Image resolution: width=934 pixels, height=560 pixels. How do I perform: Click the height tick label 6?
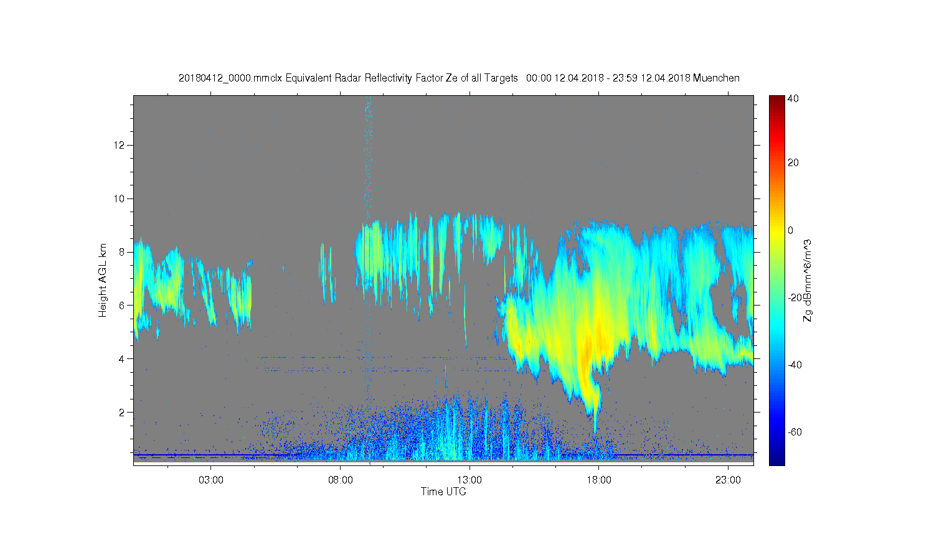pos(123,306)
